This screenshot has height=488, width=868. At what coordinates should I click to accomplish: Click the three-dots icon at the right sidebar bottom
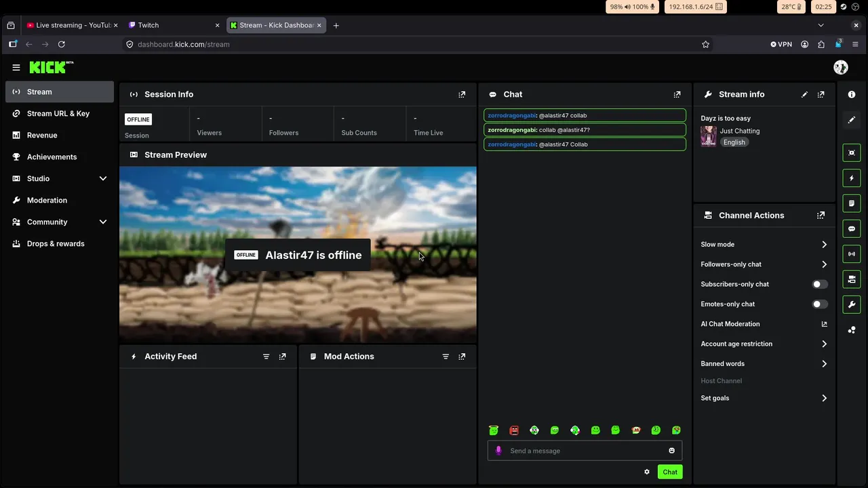point(852,330)
